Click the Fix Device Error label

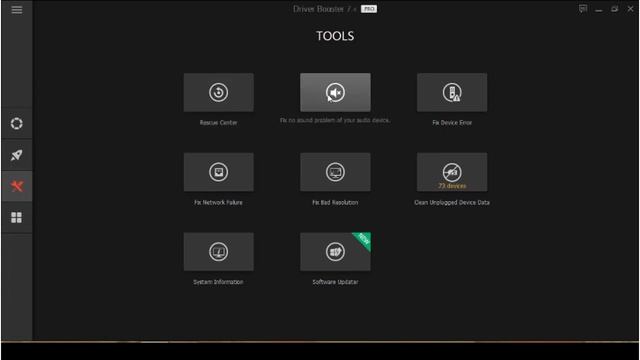pyautogui.click(x=452, y=122)
